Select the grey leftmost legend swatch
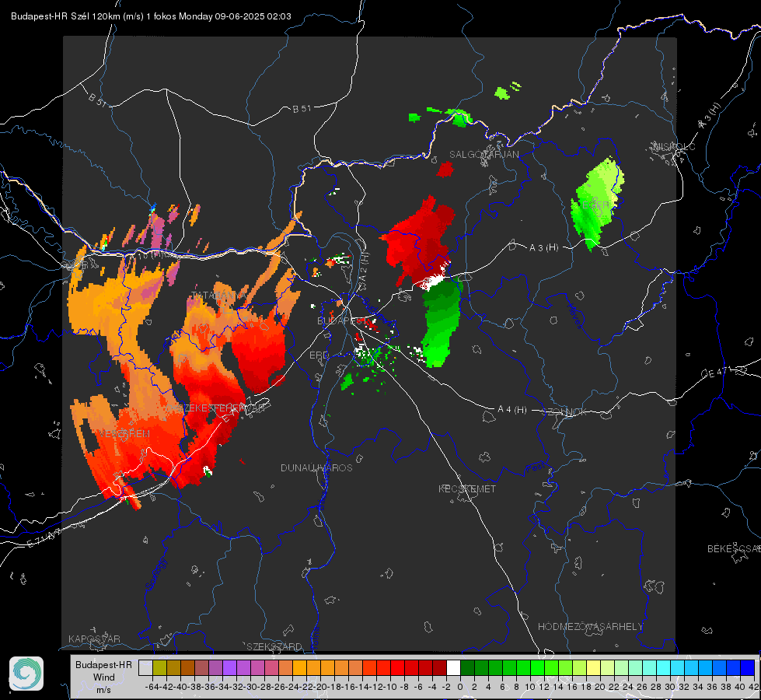 pyautogui.click(x=145, y=667)
